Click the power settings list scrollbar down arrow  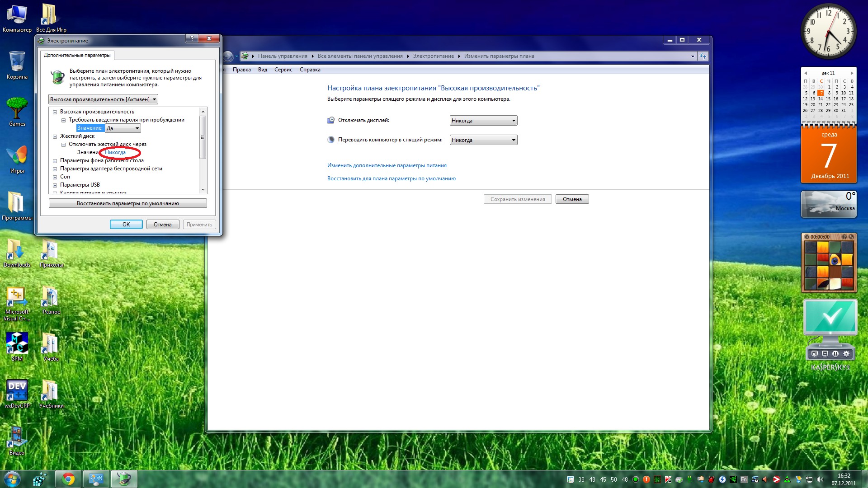pyautogui.click(x=203, y=190)
